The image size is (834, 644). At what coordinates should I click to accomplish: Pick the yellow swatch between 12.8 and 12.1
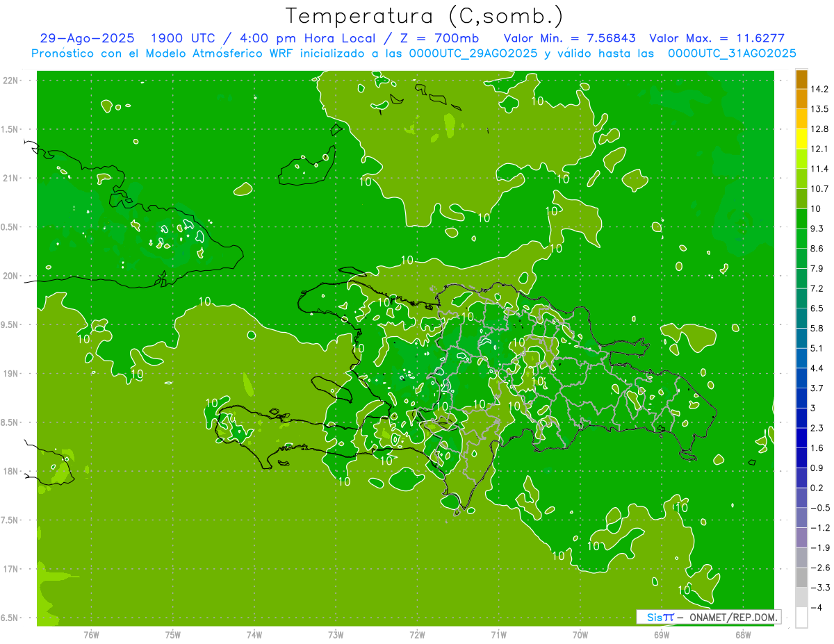point(801,139)
